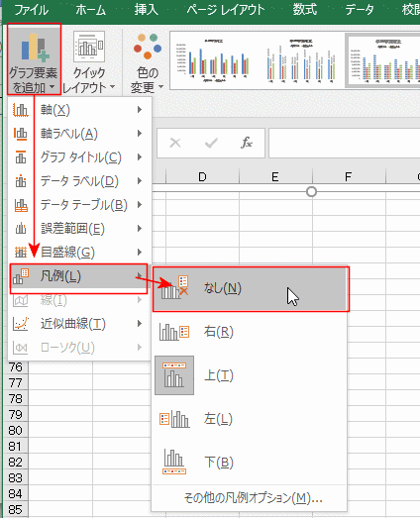Open the 目盛線(G) menu item

click(78, 253)
